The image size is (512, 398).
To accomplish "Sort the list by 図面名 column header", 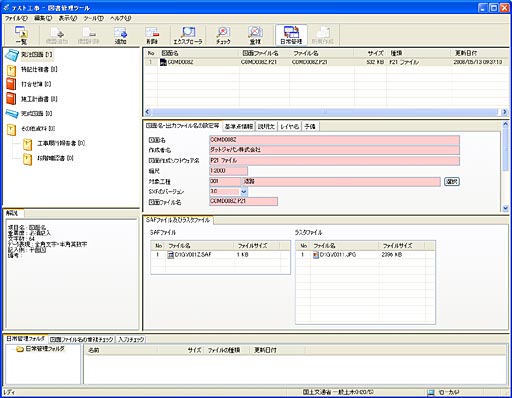I will pyautogui.click(x=199, y=53).
